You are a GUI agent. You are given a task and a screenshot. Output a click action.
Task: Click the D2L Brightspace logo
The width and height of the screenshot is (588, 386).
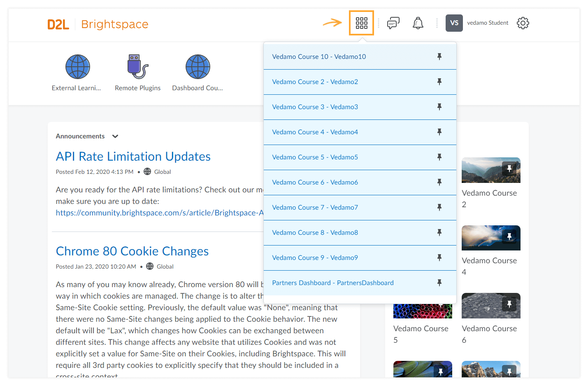pyautogui.click(x=98, y=24)
